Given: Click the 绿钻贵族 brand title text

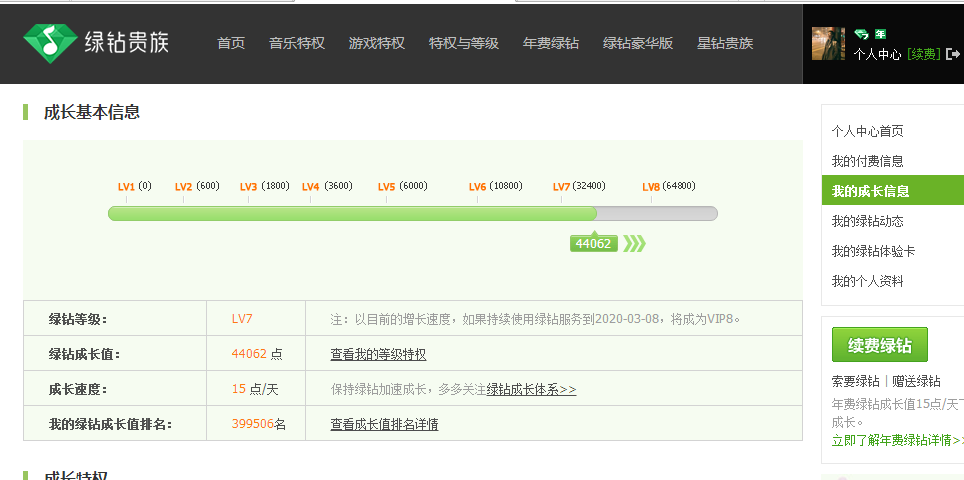Looking at the screenshot, I should point(126,43).
